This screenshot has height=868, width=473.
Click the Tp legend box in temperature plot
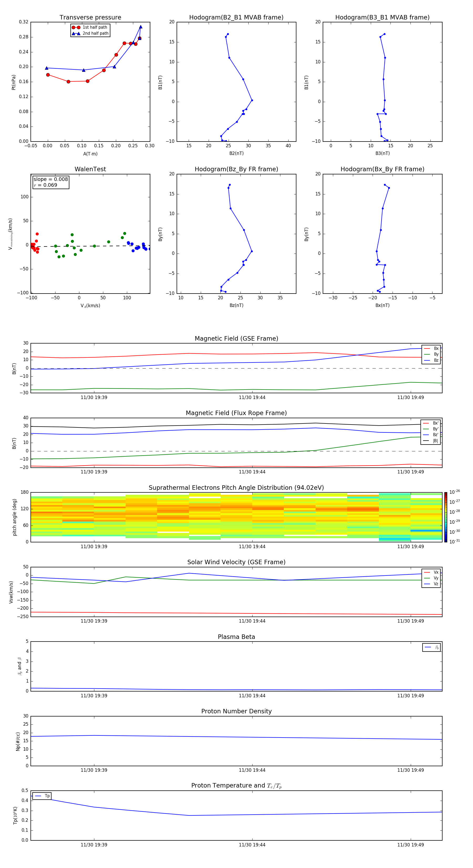pyautogui.click(x=42, y=796)
